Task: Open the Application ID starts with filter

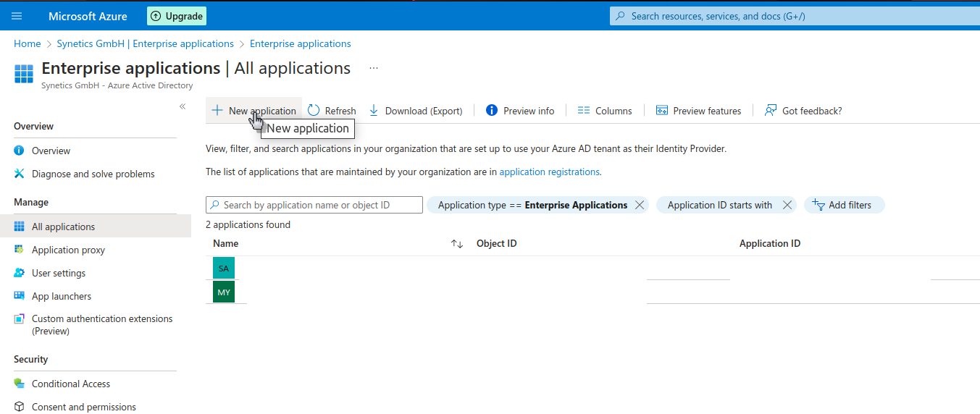Action: click(x=720, y=205)
